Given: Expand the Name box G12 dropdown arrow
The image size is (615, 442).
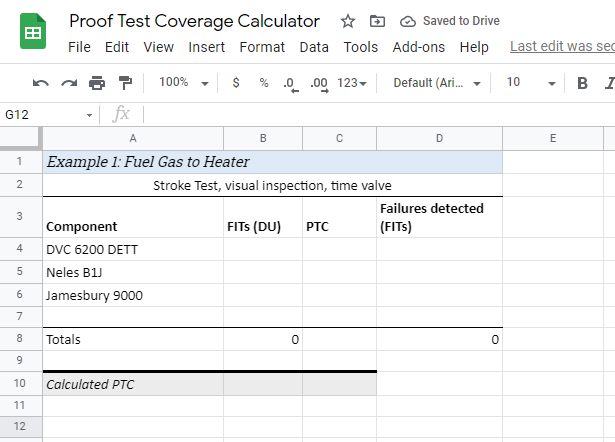Looking at the screenshot, I should 89,115.
